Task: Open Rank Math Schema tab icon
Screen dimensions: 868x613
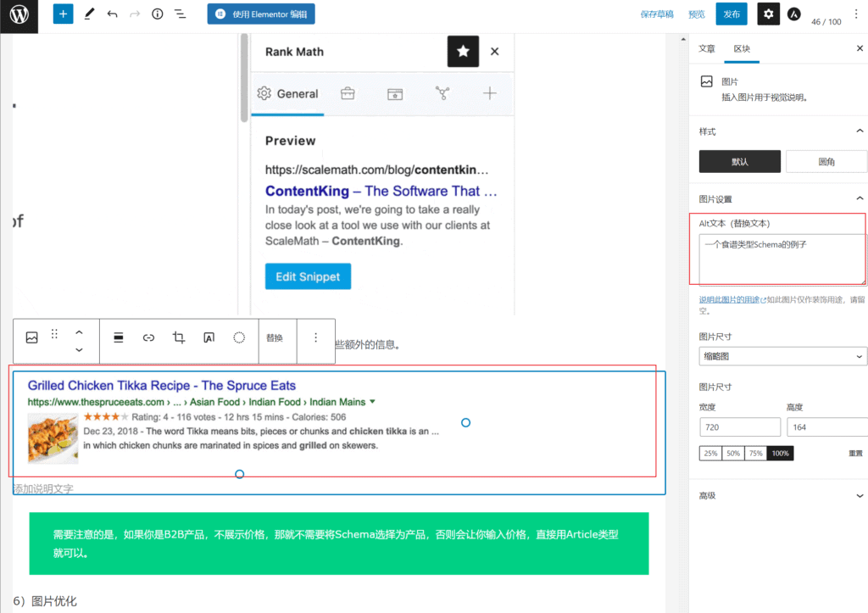Action: tap(395, 93)
